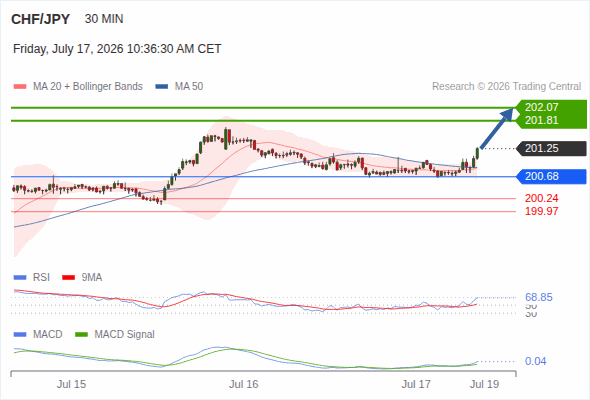Click the Jul 16 date axis marker
The height and width of the screenshot is (400, 590).
coord(244,384)
